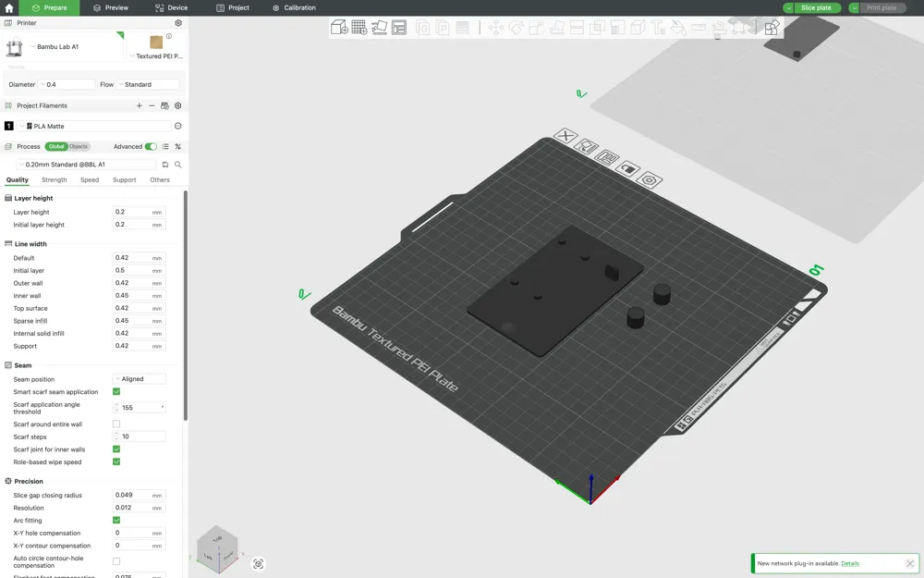Image resolution: width=924 pixels, height=578 pixels.
Task: Select the Others settings tab
Action: 160,180
